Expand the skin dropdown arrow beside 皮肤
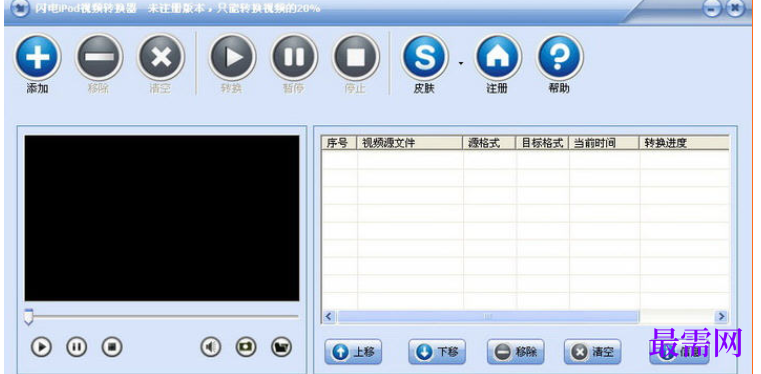Image resolution: width=761 pixels, height=374 pixels. point(461,63)
